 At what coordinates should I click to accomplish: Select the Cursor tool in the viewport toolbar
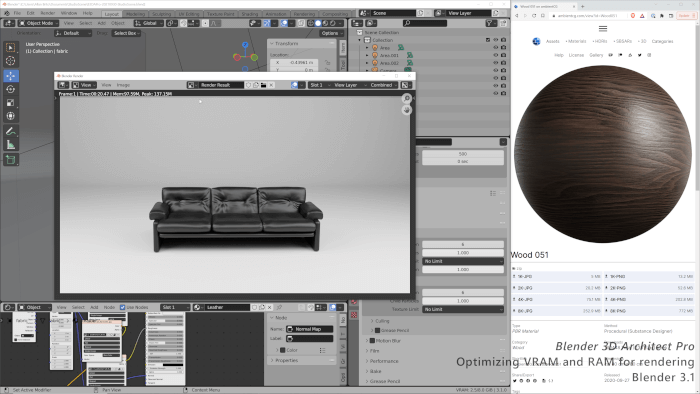point(11,61)
